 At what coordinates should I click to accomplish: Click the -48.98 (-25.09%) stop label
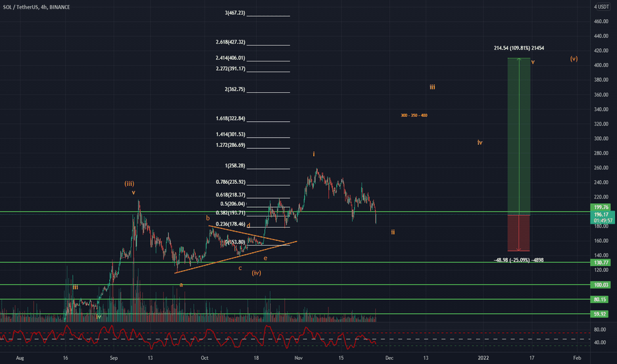518,260
